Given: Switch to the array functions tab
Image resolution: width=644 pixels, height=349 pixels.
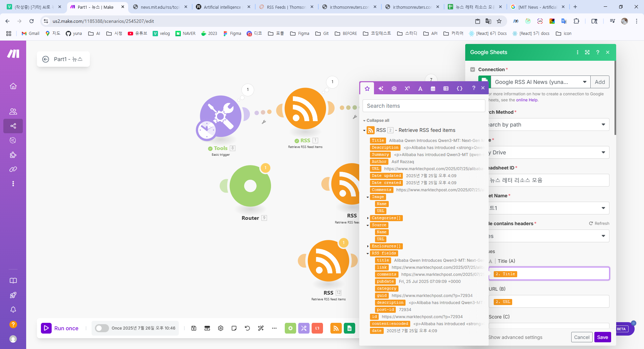Looking at the screenshot, I should [x=446, y=88].
